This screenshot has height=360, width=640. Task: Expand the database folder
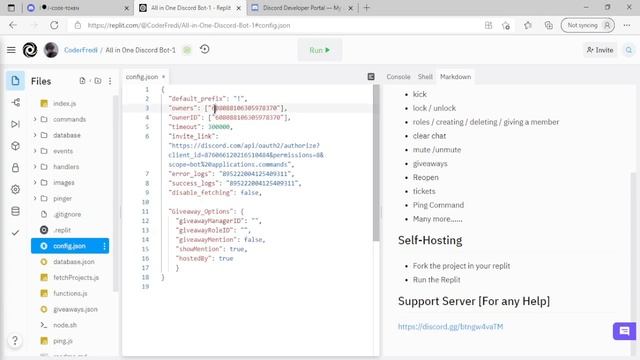pos(35,135)
